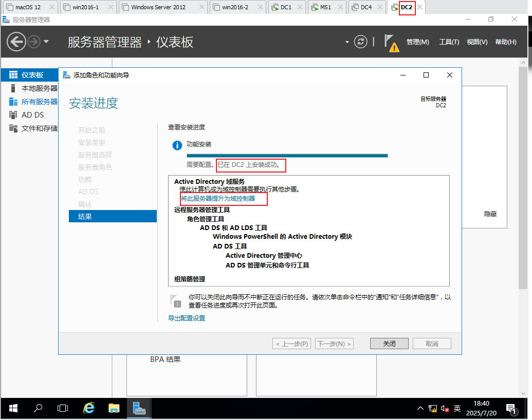Click the back arrow in Server Manager header
The width and height of the screenshot is (532, 420).
tap(16, 42)
